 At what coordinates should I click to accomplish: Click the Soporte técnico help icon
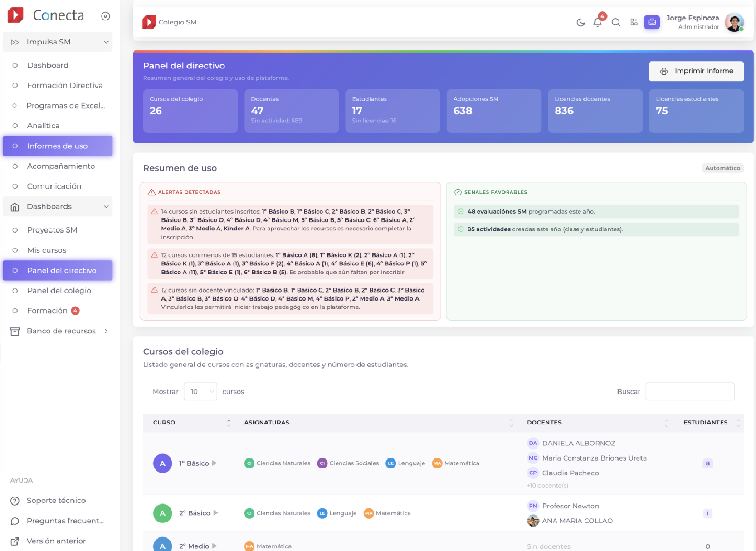[15, 501]
